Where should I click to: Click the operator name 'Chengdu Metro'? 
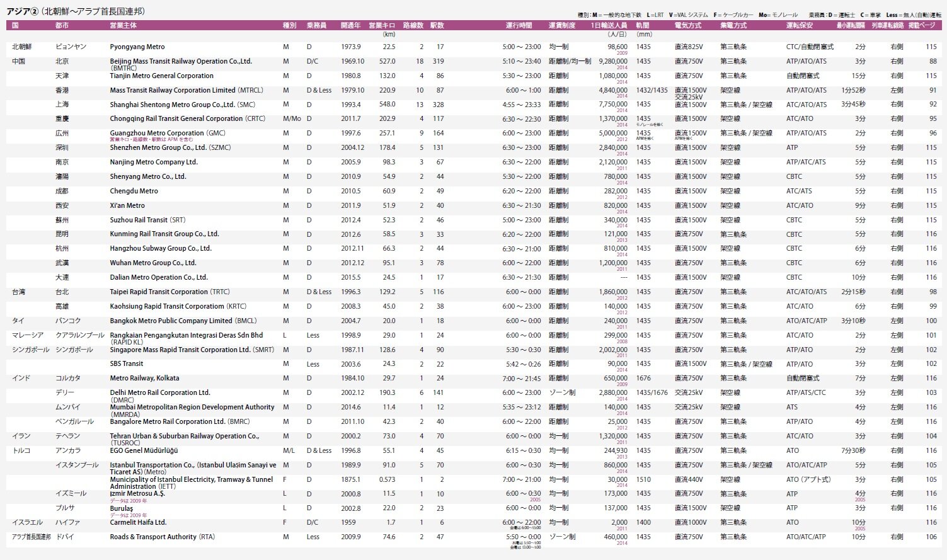(134, 191)
